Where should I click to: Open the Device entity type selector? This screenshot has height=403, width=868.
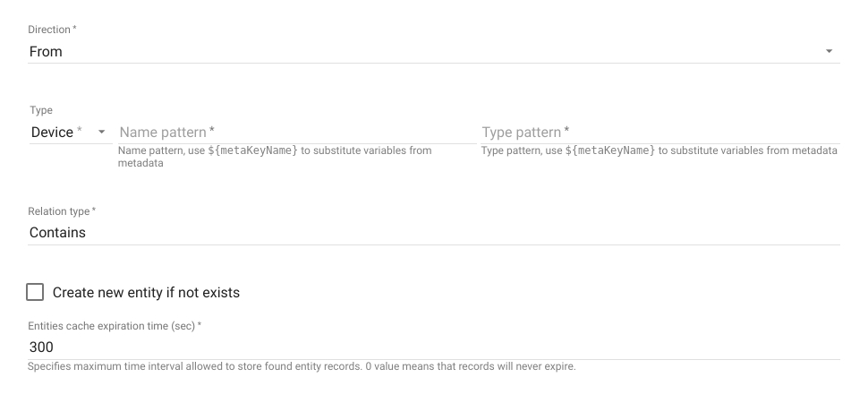point(53,133)
